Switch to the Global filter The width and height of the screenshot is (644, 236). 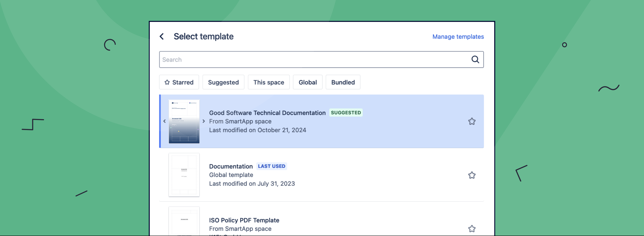point(308,82)
